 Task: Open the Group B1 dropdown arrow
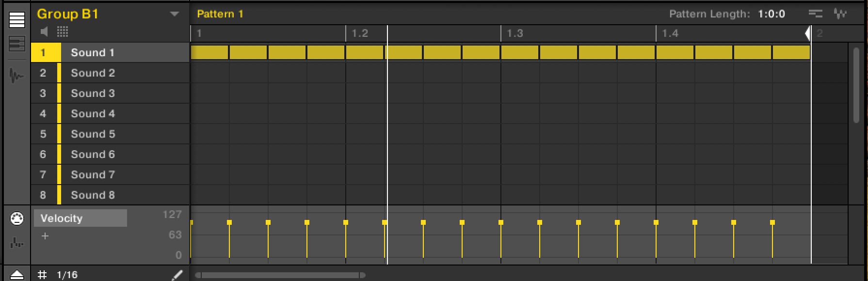[175, 14]
